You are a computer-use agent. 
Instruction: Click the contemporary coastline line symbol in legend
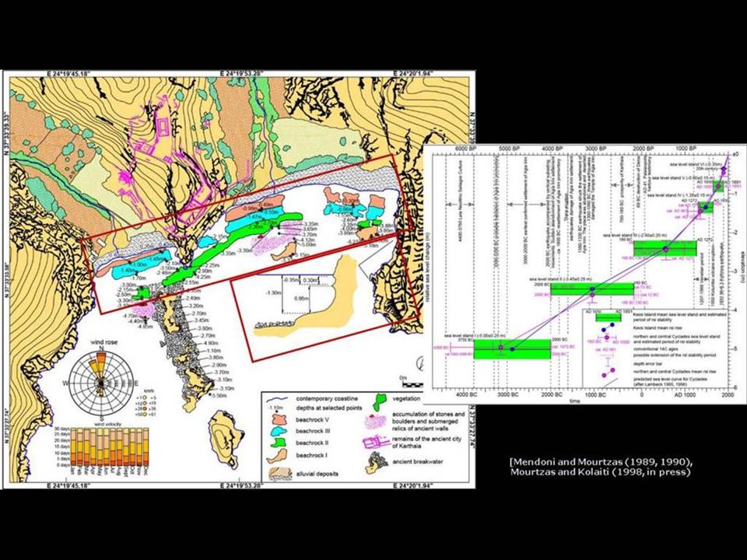pyautogui.click(x=277, y=399)
